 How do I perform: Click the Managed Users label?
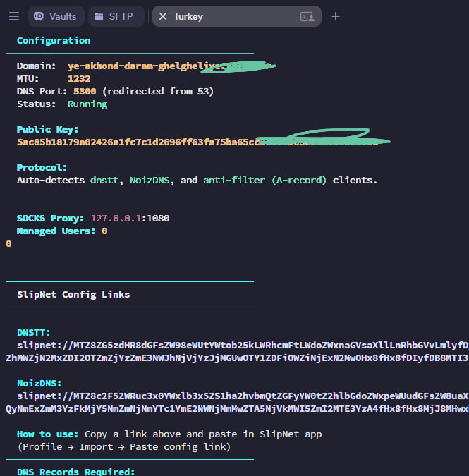point(56,231)
